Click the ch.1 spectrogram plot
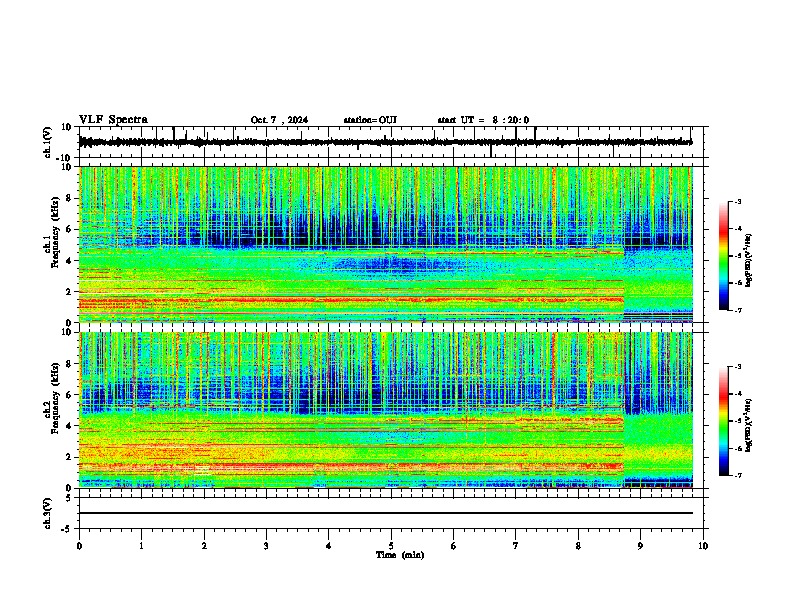 pos(385,244)
